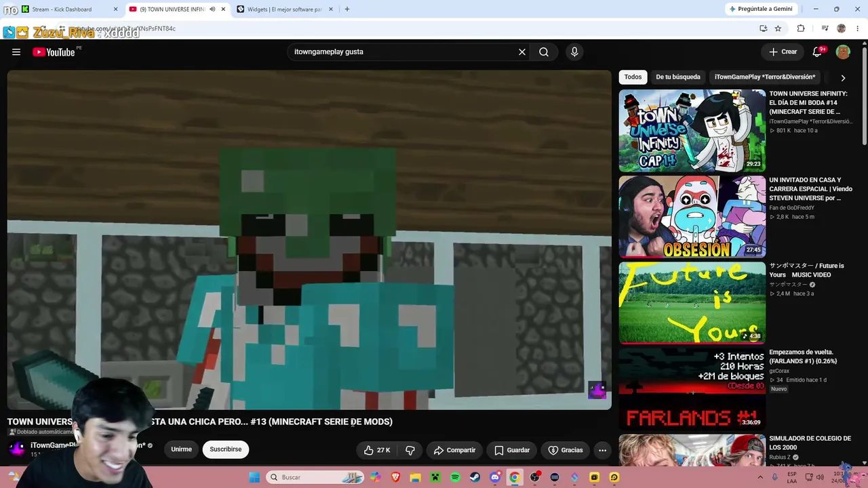Click the Crear button
Image resolution: width=868 pixels, height=488 pixels.
click(783, 52)
